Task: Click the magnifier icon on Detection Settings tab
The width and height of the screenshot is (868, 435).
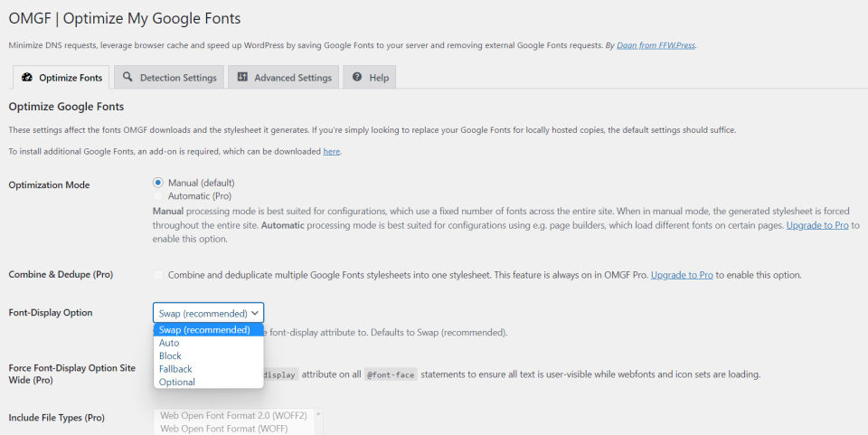Action: (127, 77)
